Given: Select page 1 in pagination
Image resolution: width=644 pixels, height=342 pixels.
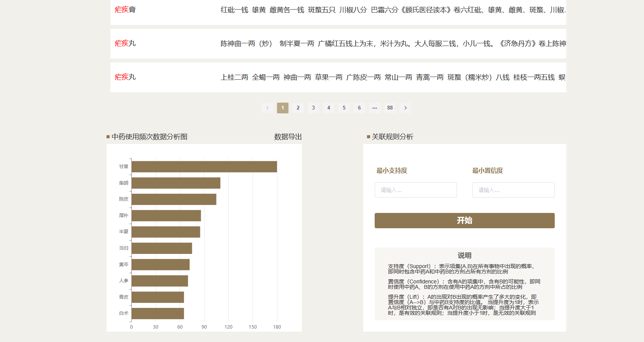Looking at the screenshot, I should [283, 108].
